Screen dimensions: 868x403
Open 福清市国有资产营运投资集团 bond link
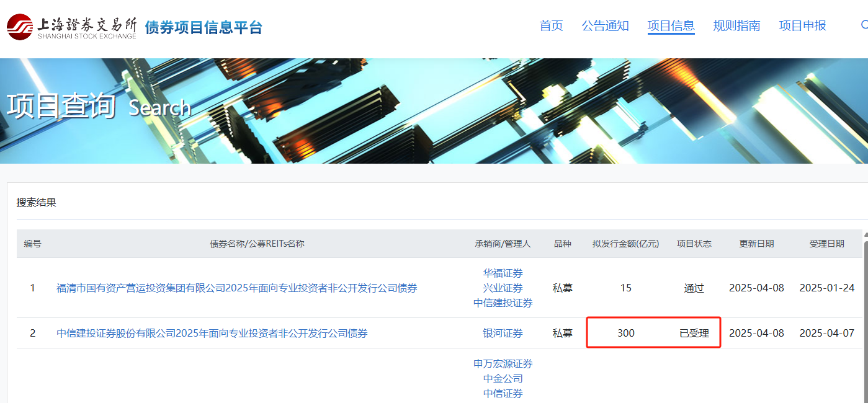tap(237, 288)
